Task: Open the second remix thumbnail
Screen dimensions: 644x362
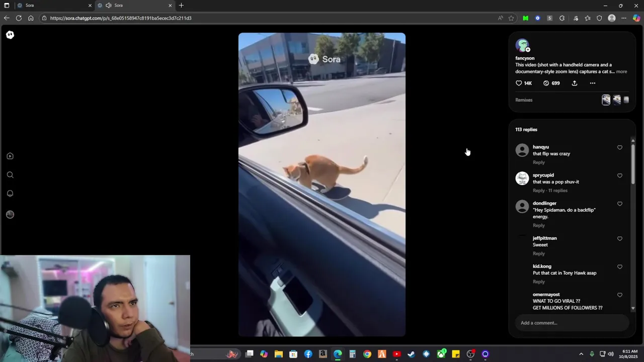Action: 617,100
